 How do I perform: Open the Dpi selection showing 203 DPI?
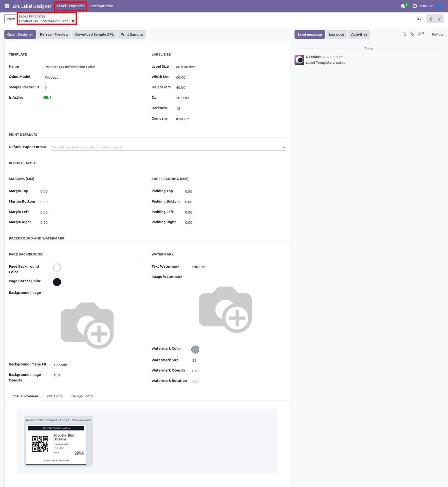[x=182, y=98]
